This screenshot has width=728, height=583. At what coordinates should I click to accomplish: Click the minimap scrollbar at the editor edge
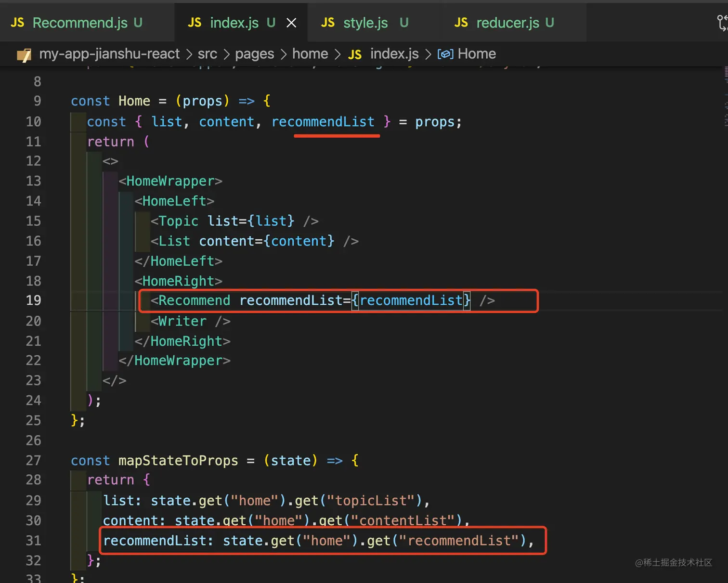pos(725,96)
